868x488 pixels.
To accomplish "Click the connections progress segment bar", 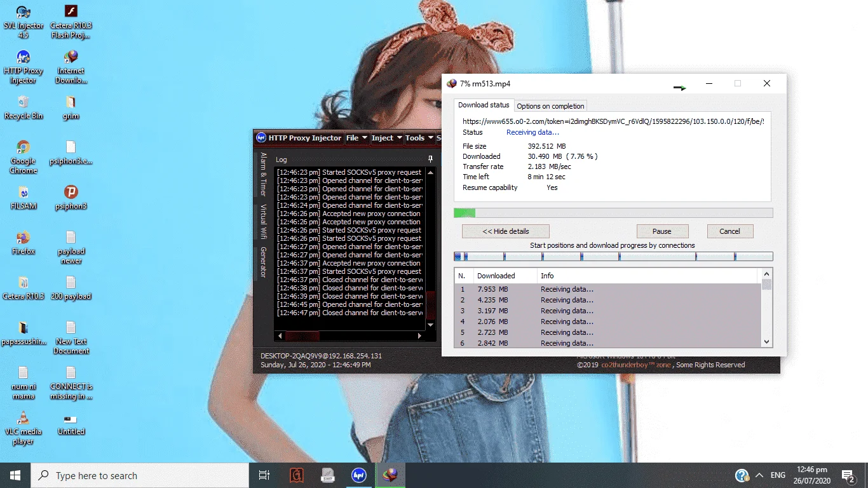I will pyautogui.click(x=613, y=257).
